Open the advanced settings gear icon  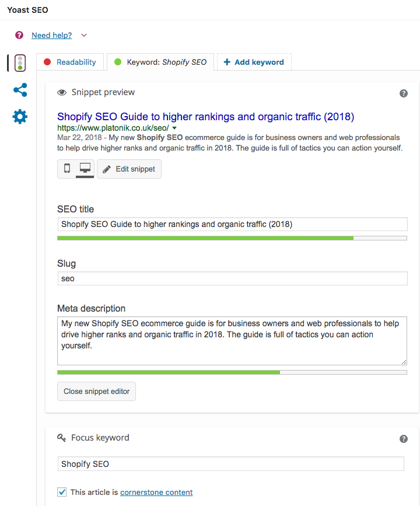(x=20, y=117)
